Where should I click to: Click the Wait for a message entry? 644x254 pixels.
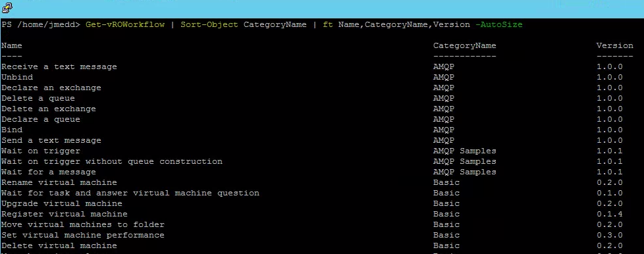49,172
